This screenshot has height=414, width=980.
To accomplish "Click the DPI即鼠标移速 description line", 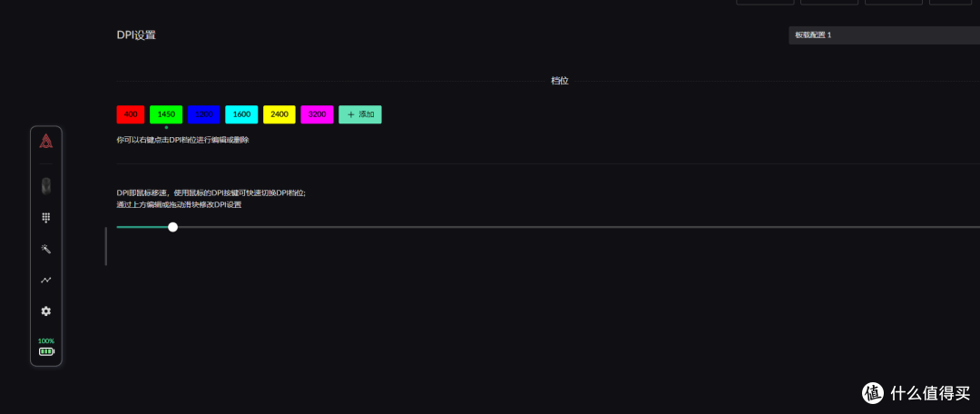I will click(x=211, y=193).
